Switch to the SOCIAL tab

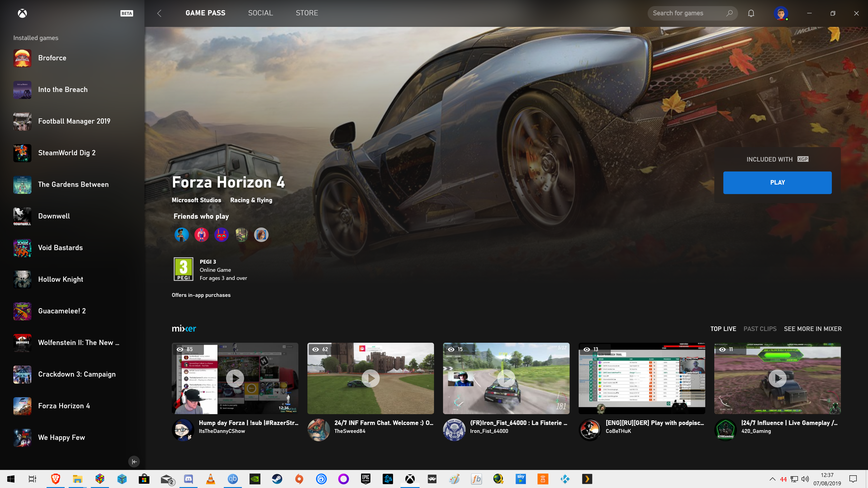260,13
